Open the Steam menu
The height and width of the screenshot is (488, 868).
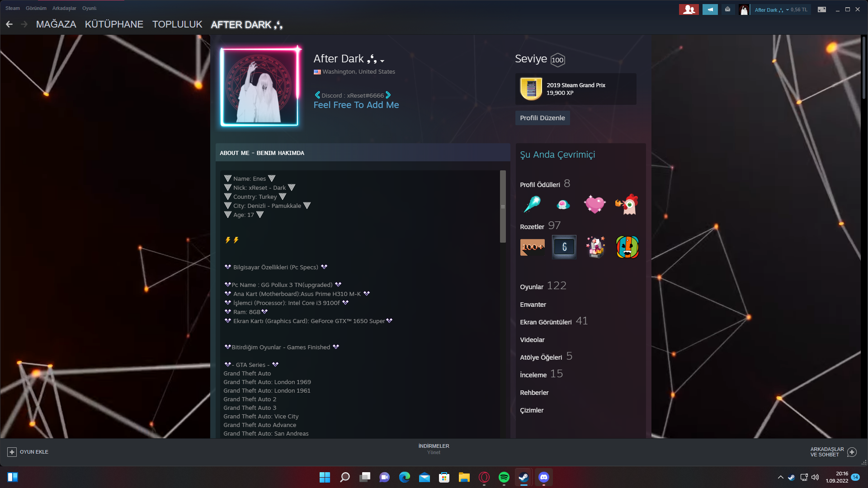12,8
